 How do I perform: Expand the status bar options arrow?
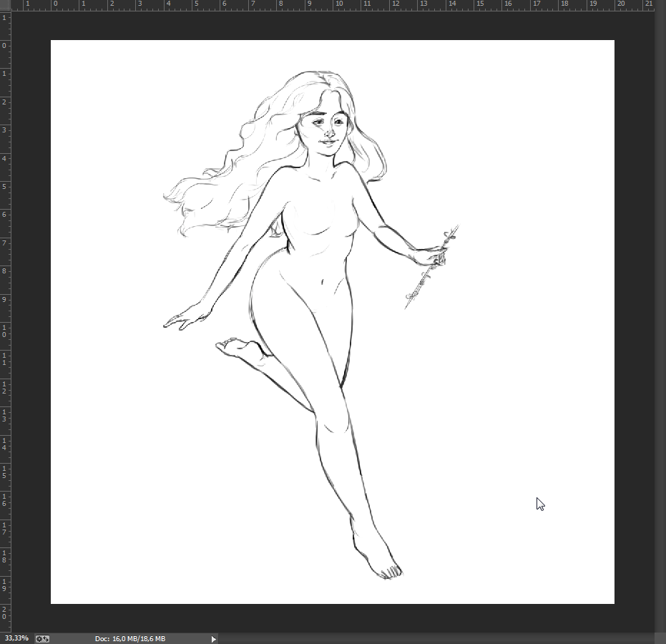214,638
